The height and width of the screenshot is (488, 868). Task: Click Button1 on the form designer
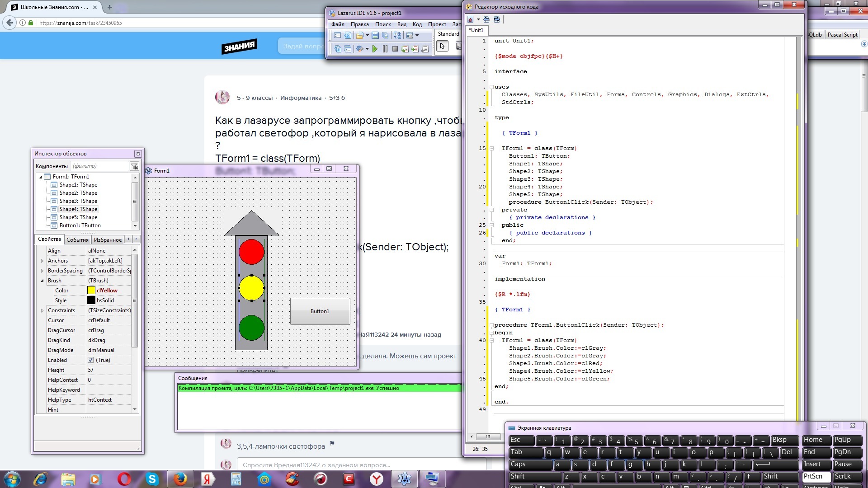tap(320, 311)
